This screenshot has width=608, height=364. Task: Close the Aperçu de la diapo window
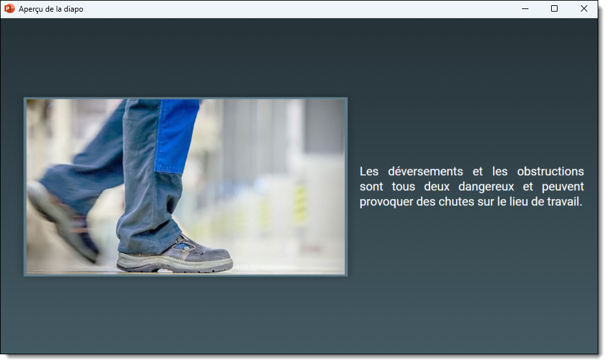[583, 9]
